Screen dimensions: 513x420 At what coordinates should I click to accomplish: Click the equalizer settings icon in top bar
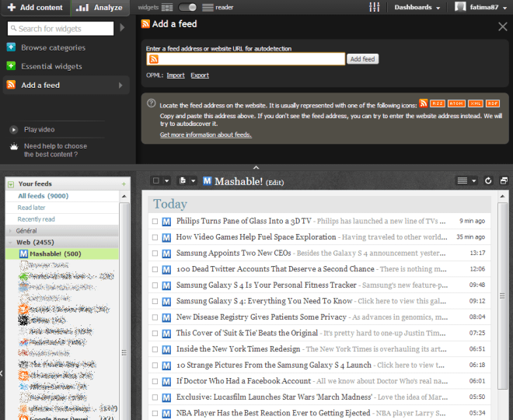(375, 7)
